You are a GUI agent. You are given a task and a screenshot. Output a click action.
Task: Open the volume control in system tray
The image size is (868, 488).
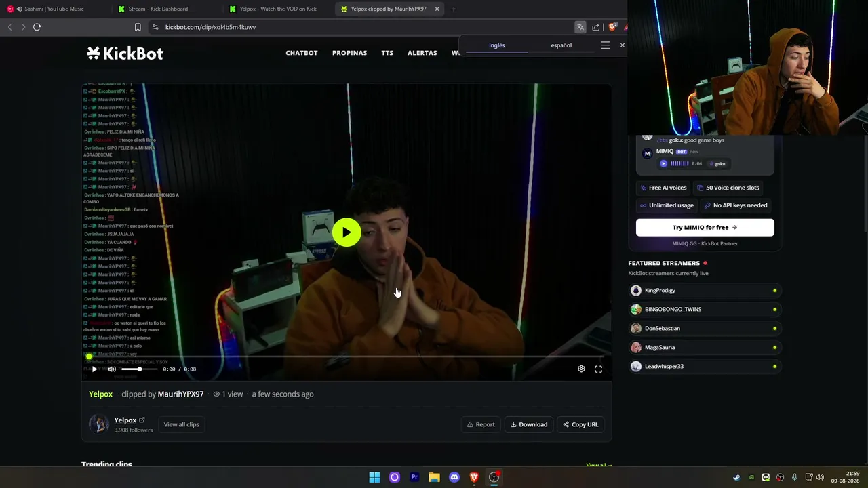coord(820,477)
